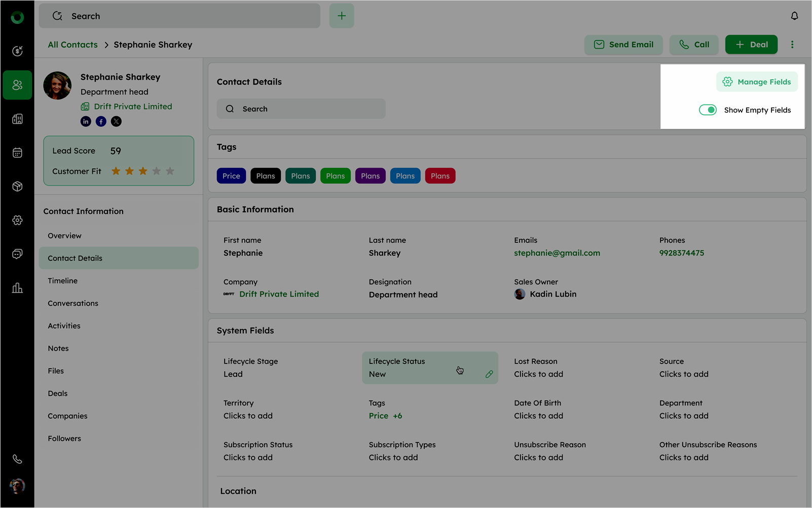Open Stephanie's Facebook profile icon

[101, 122]
